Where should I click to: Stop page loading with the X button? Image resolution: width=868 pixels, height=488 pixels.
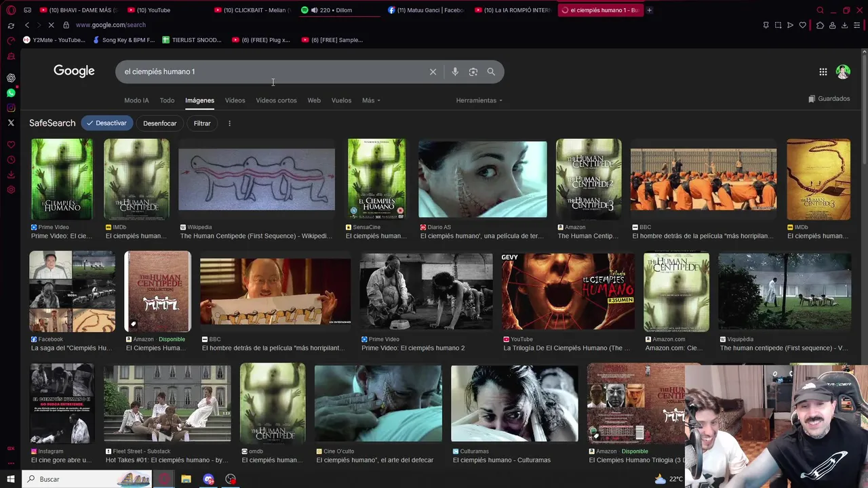tap(53, 25)
